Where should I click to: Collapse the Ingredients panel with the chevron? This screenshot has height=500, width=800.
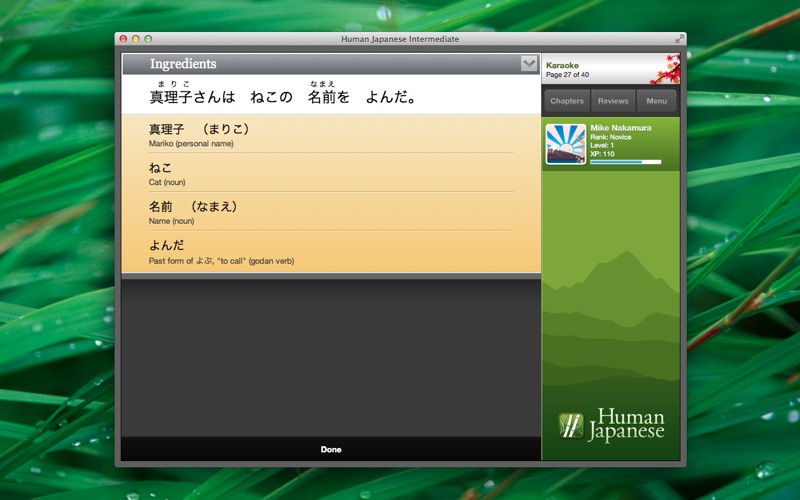pyautogui.click(x=529, y=64)
